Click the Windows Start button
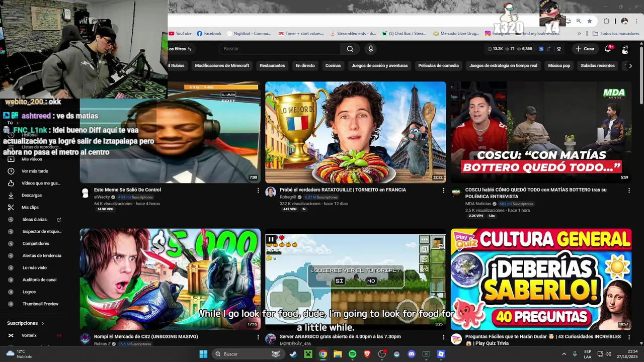This screenshot has width=644, height=362. point(203,354)
